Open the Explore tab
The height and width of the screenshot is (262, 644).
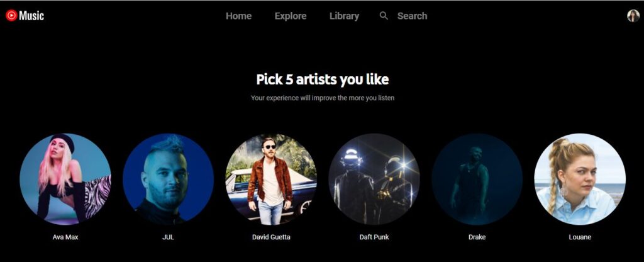(x=291, y=16)
